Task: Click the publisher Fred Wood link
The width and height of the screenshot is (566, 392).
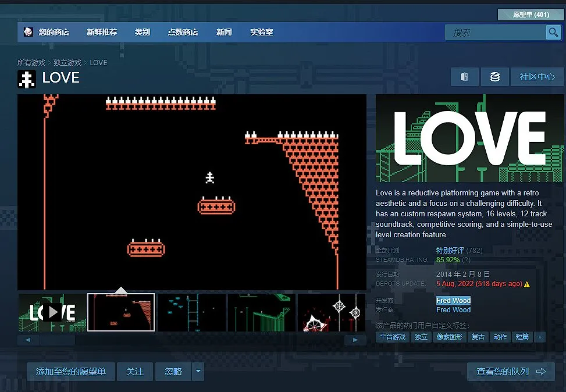Action: (453, 309)
